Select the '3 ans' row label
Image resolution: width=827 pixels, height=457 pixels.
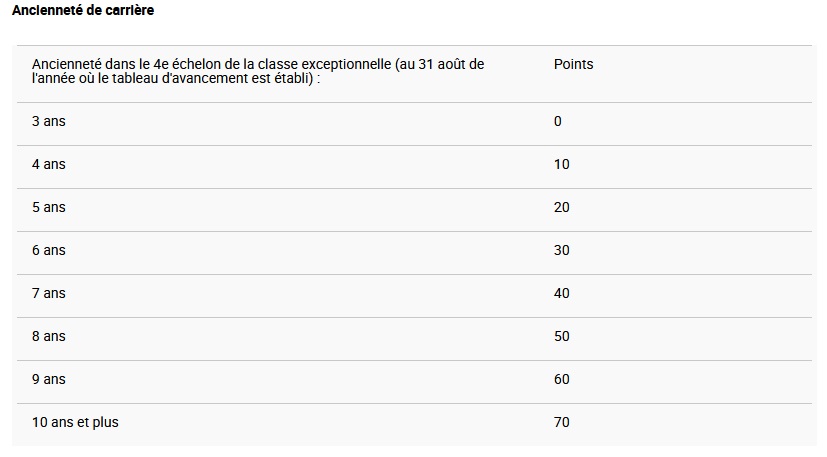[49, 121]
